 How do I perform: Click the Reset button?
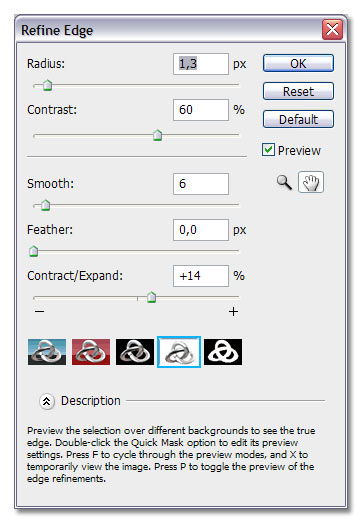[298, 91]
